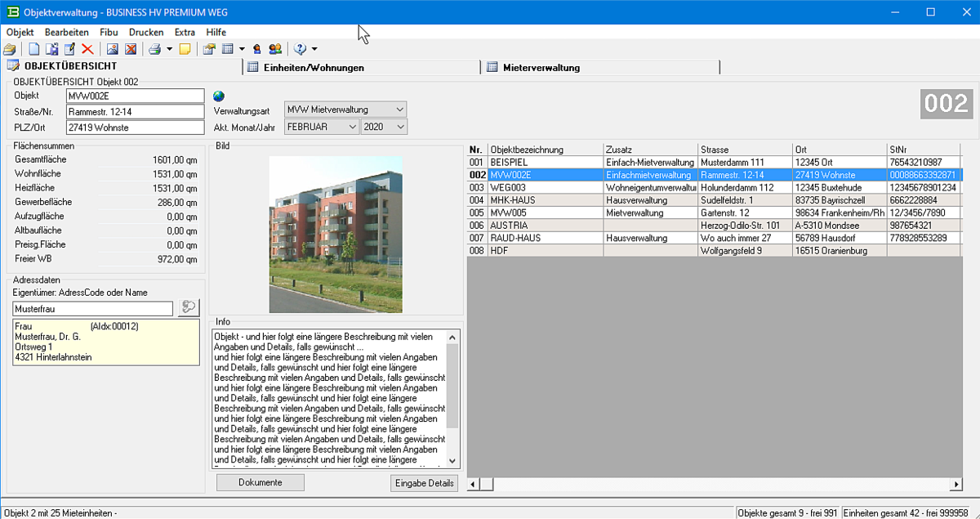Click the owner search icon next to Musterfrau
Image resolution: width=980 pixels, height=519 pixels.
(189, 307)
